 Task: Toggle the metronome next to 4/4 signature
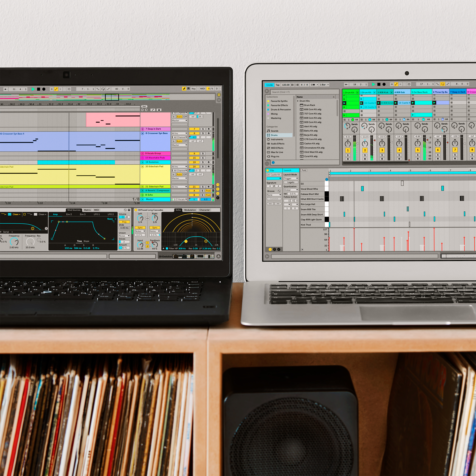(x=313, y=85)
